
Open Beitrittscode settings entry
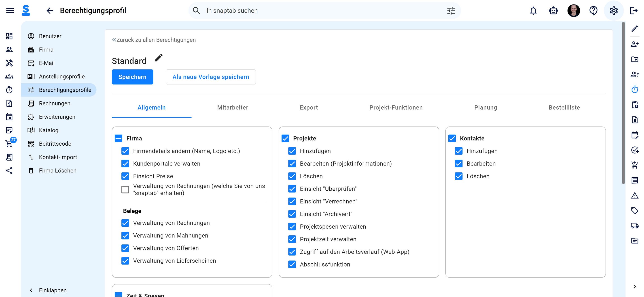59,144
